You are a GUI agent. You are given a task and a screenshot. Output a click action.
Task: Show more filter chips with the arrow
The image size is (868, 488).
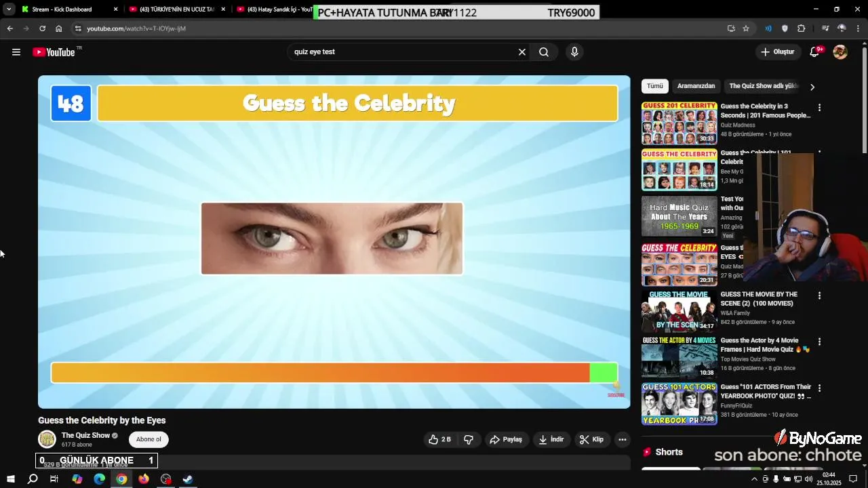tap(812, 87)
